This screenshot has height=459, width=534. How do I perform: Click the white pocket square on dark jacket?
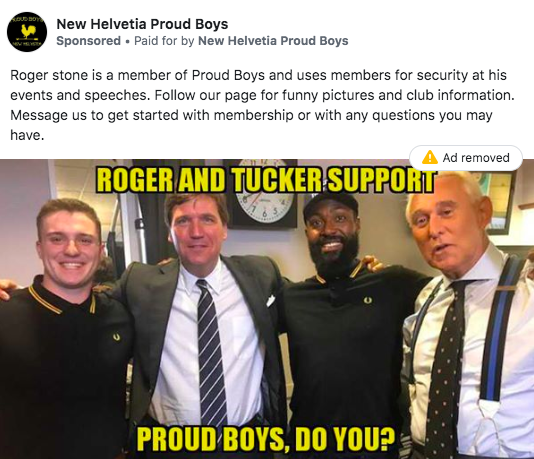click(271, 301)
